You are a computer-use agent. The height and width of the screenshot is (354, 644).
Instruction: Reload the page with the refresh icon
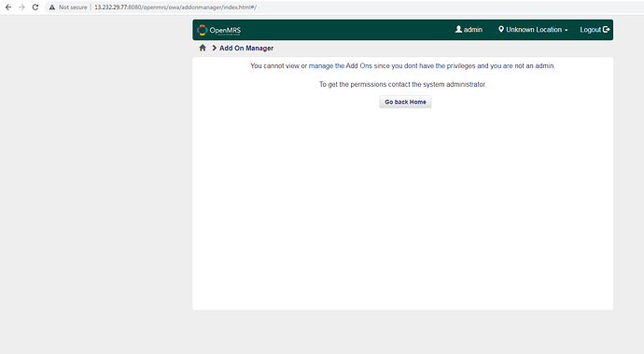[x=35, y=7]
